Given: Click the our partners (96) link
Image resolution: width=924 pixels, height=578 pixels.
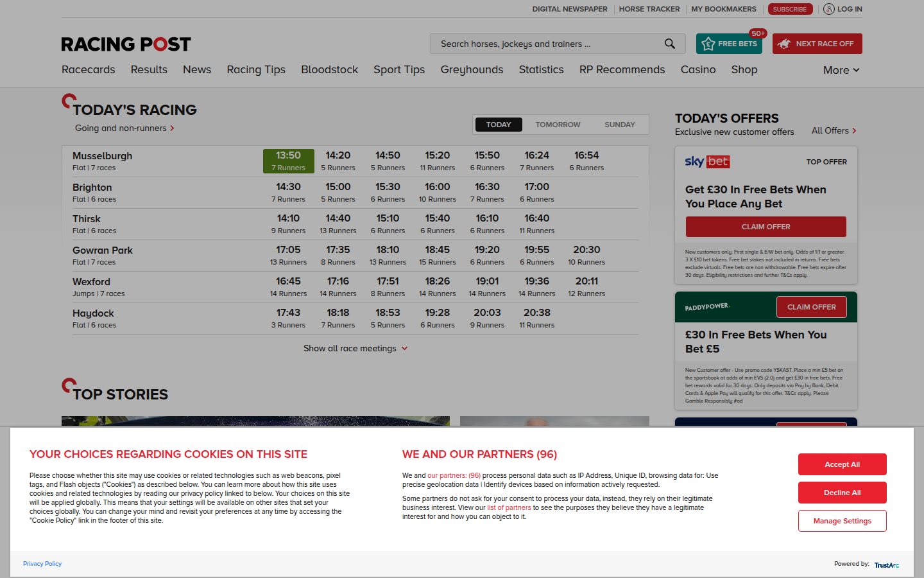Looking at the screenshot, I should [454, 475].
